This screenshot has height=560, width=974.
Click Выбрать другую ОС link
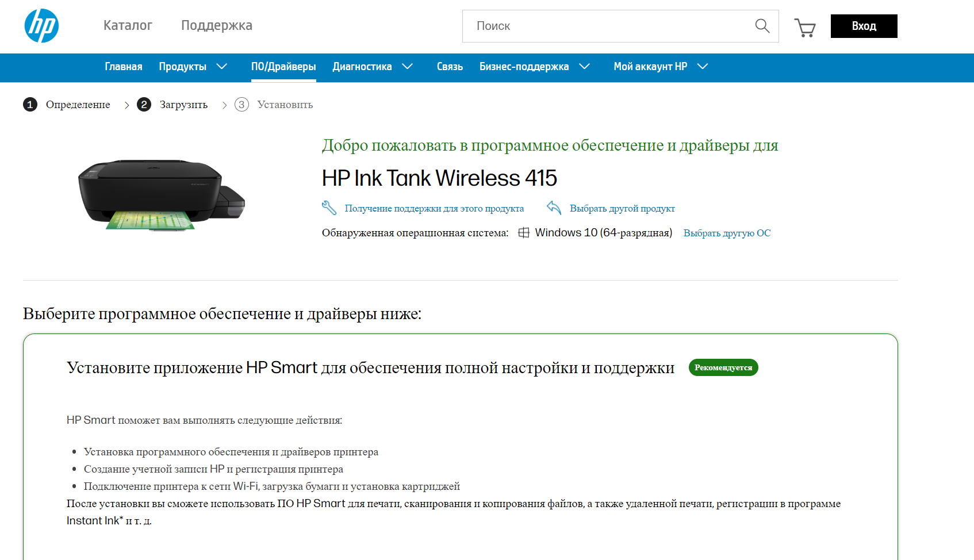pyautogui.click(x=727, y=233)
